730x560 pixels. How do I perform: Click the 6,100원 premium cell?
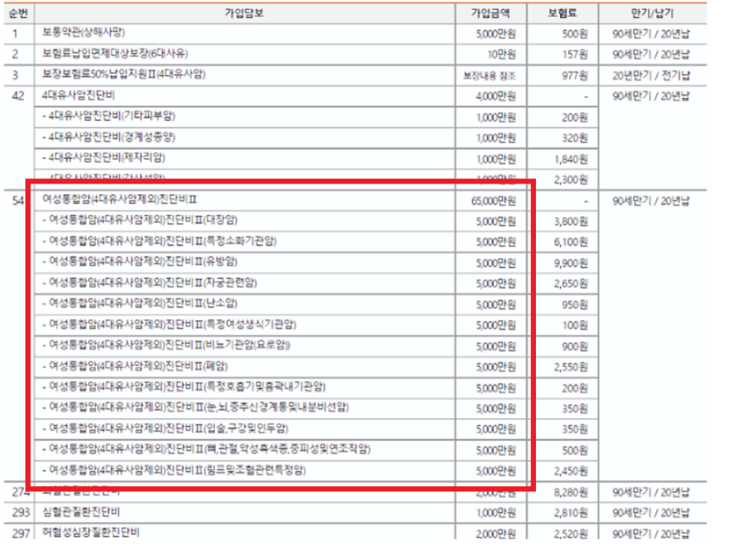pyautogui.click(x=571, y=242)
